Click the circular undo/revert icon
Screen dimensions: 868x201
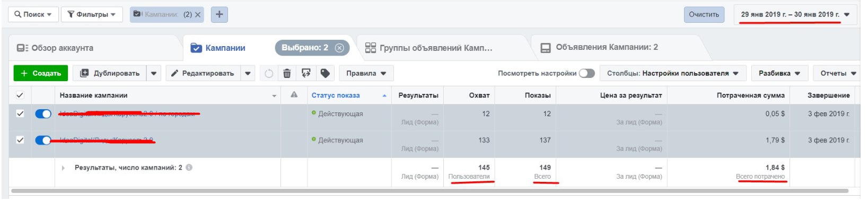[x=269, y=73]
